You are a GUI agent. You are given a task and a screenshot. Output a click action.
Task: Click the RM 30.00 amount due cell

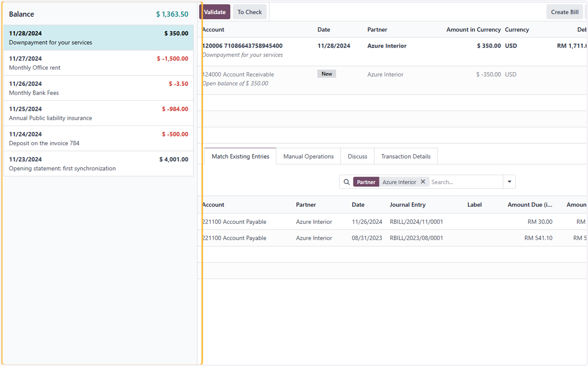(539, 222)
